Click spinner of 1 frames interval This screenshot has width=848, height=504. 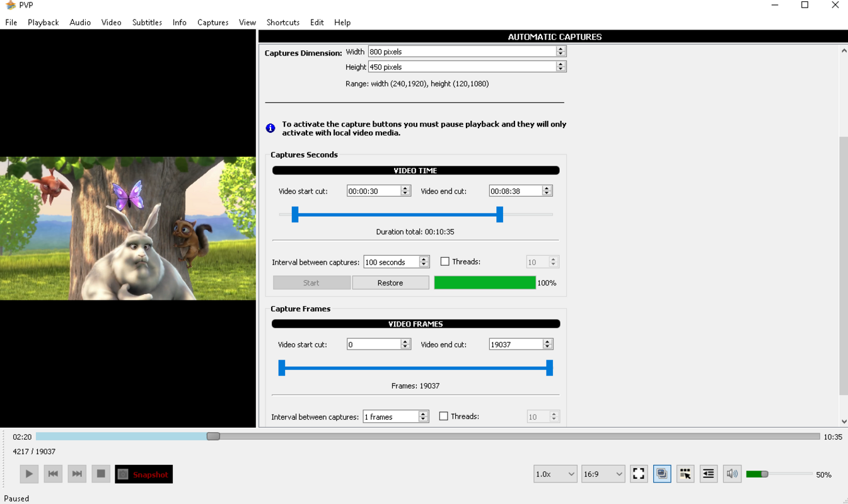[423, 416]
